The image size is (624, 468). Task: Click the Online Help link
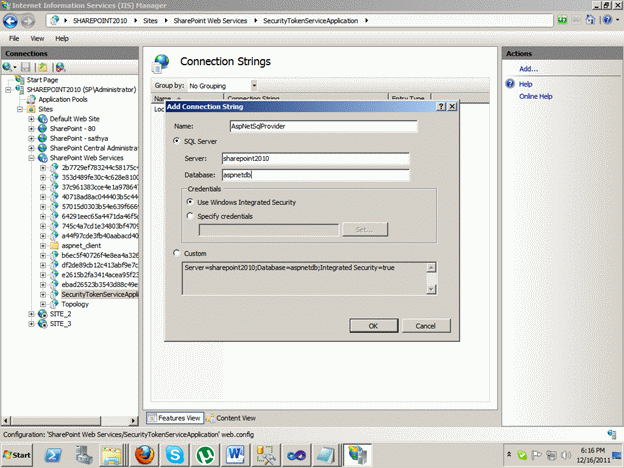pos(536,96)
